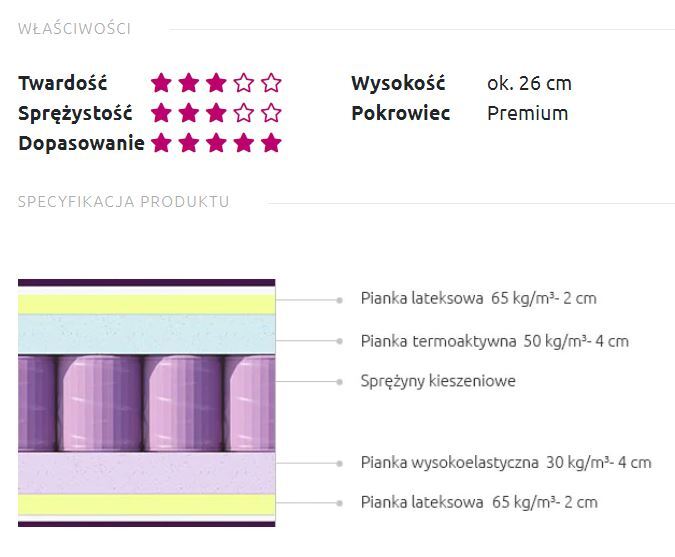This screenshot has width=675, height=557.
Task: Click the light blue thermoactive foam layer
Action: pyautogui.click(x=146, y=333)
